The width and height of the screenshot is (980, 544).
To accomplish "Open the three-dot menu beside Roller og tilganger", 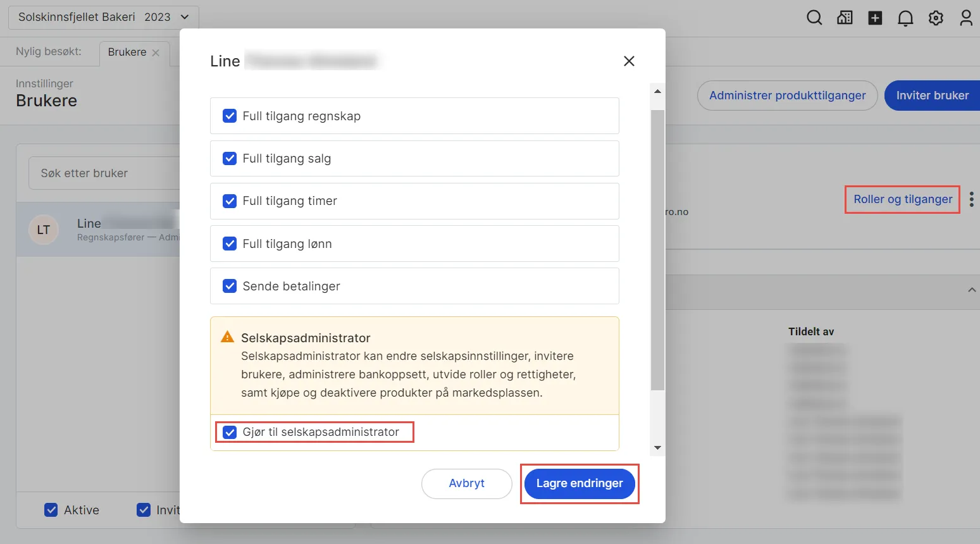I will pyautogui.click(x=972, y=199).
